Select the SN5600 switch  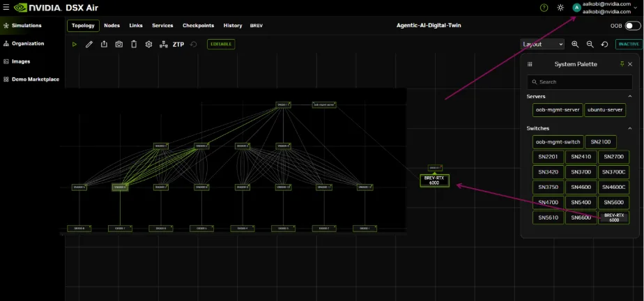(x=613, y=203)
